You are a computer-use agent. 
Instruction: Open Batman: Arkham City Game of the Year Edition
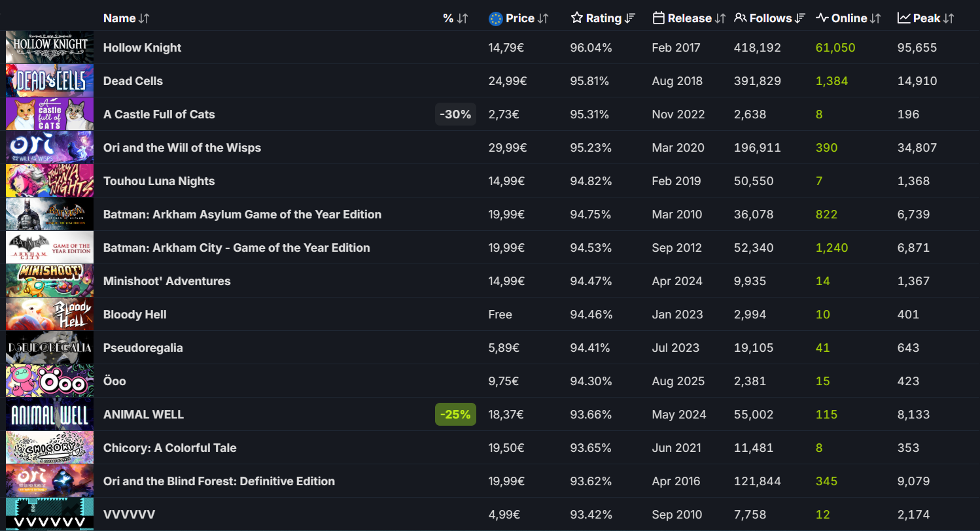pyautogui.click(x=236, y=248)
